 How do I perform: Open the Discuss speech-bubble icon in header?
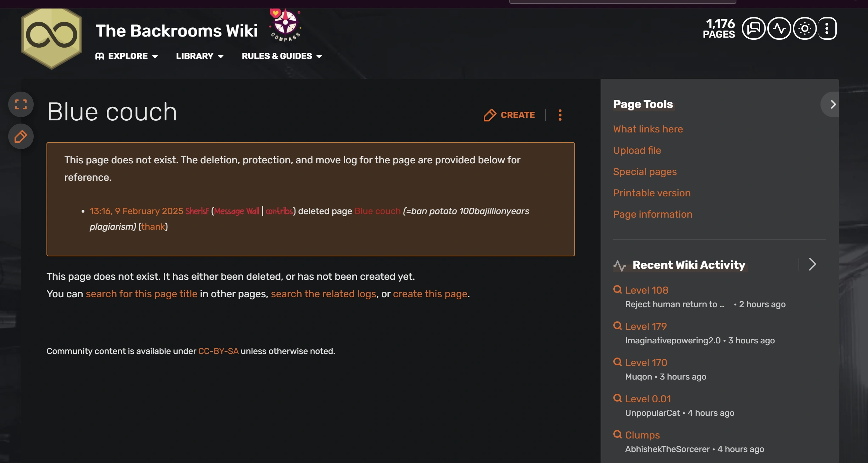coord(753,28)
